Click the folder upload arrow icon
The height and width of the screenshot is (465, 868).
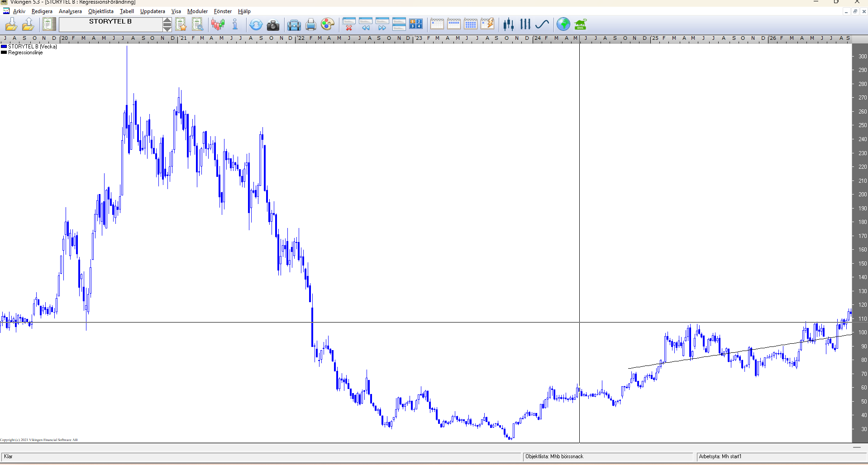pyautogui.click(x=28, y=24)
